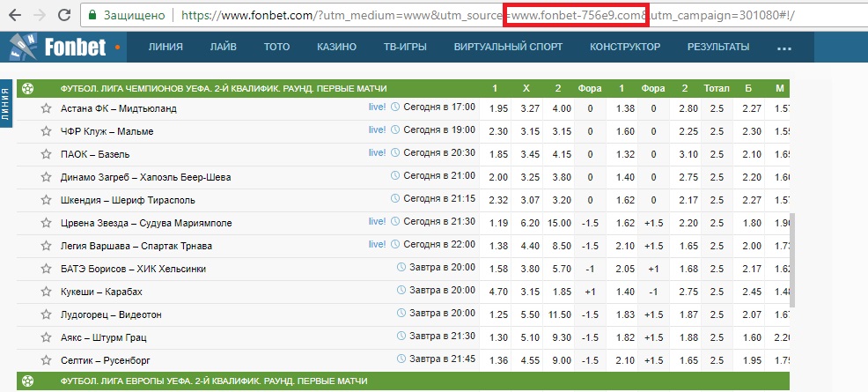The width and height of the screenshot is (868, 392).
Task: Click the clock icon for Кукеши – Карабах
Action: click(401, 290)
